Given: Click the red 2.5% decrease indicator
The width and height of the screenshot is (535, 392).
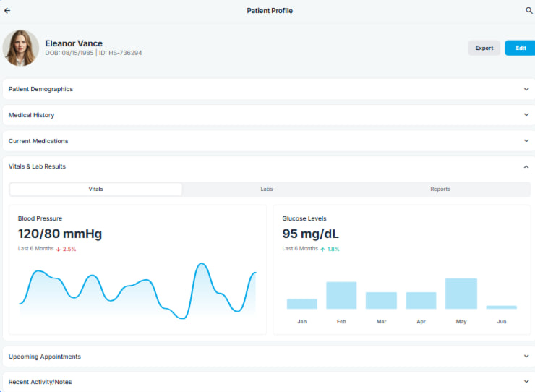Looking at the screenshot, I should (x=66, y=249).
